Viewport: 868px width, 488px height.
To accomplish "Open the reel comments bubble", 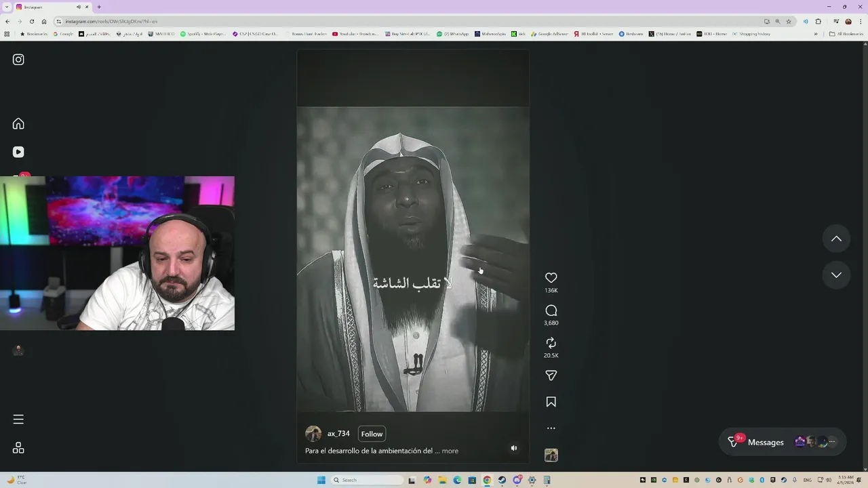I will 551,310.
